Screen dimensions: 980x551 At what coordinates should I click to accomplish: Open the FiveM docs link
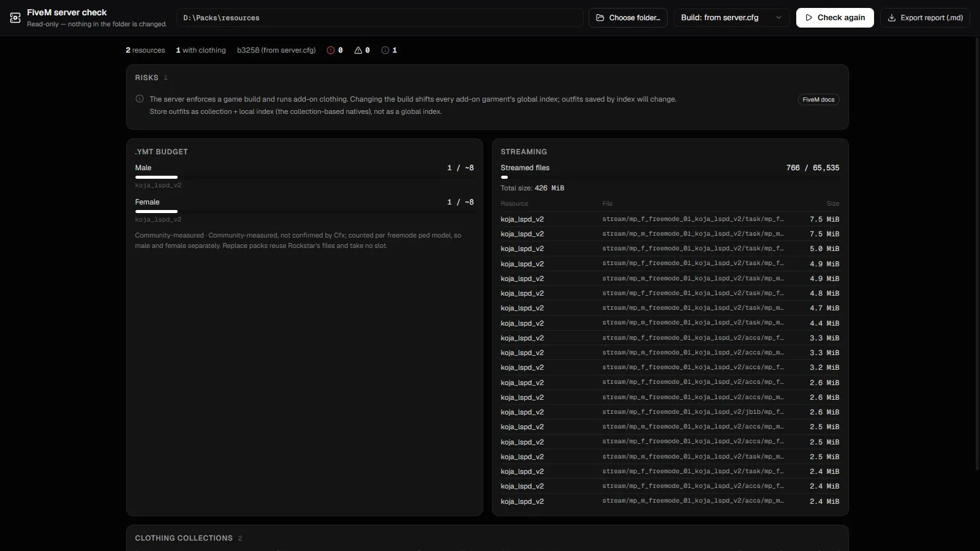pos(818,99)
